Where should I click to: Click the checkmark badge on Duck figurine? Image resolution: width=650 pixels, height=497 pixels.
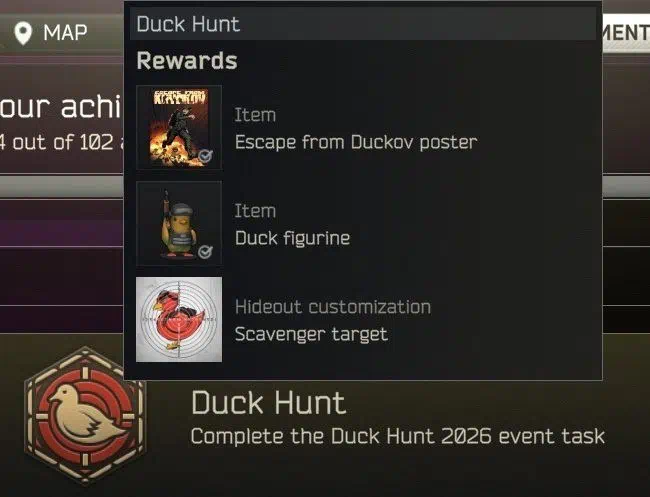[x=205, y=252]
